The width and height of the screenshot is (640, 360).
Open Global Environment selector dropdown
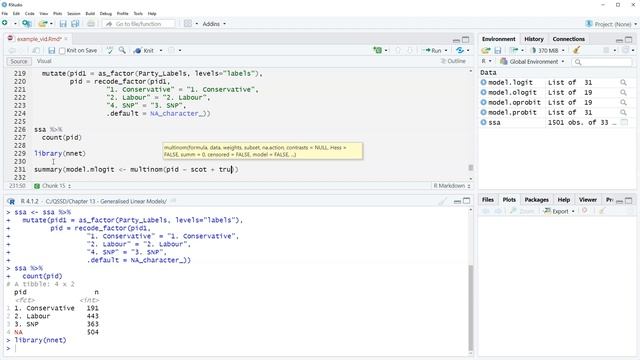coord(532,62)
